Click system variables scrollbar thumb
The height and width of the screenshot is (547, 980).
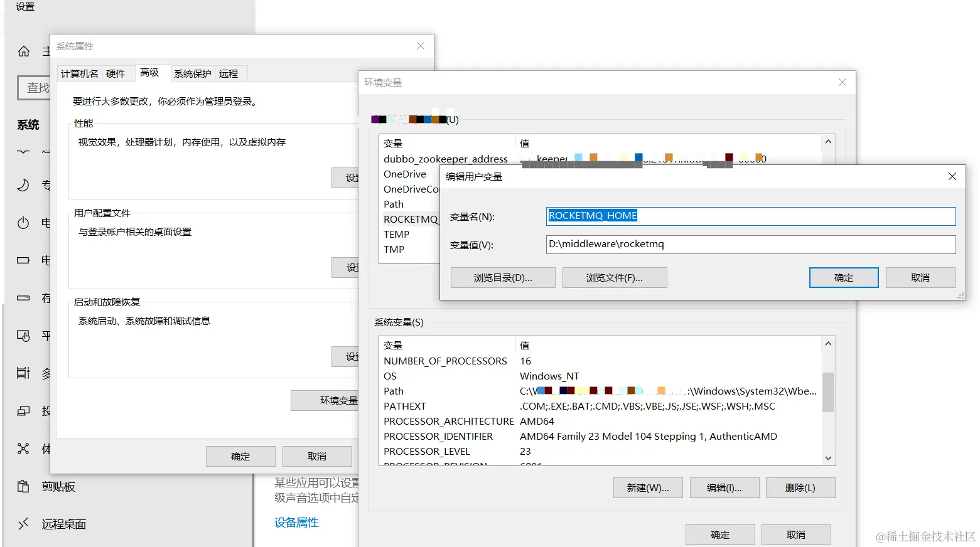828,392
